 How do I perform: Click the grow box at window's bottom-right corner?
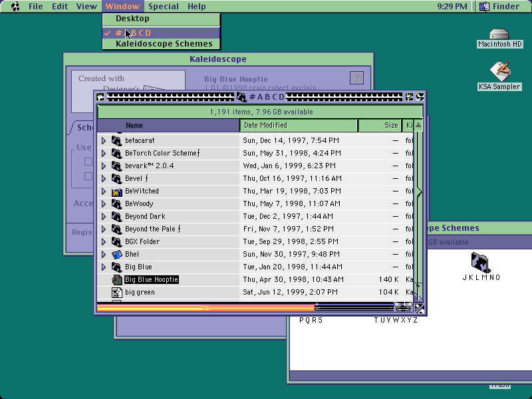coord(420,309)
